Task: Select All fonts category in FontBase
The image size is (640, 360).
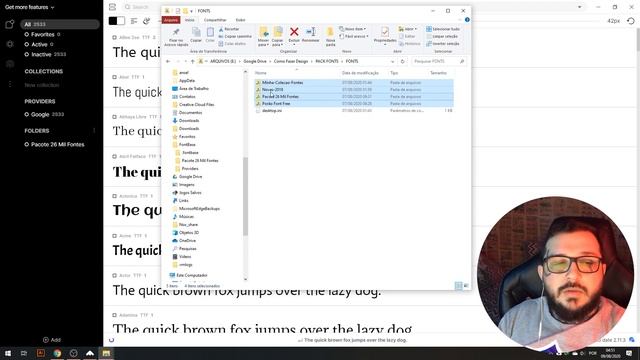Action: click(x=60, y=24)
